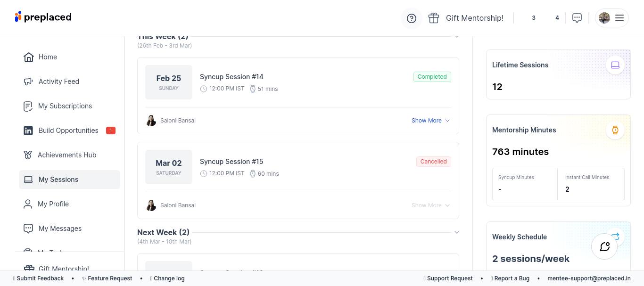Screen dimensions: 644x286
Task: Click the Mentorship Minutes watch icon
Action: click(615, 130)
